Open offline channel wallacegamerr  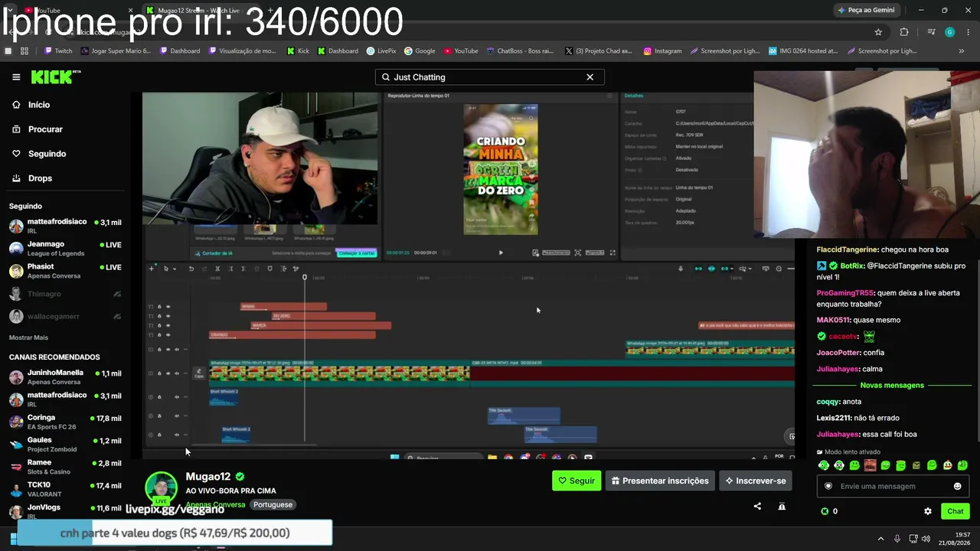click(x=65, y=316)
